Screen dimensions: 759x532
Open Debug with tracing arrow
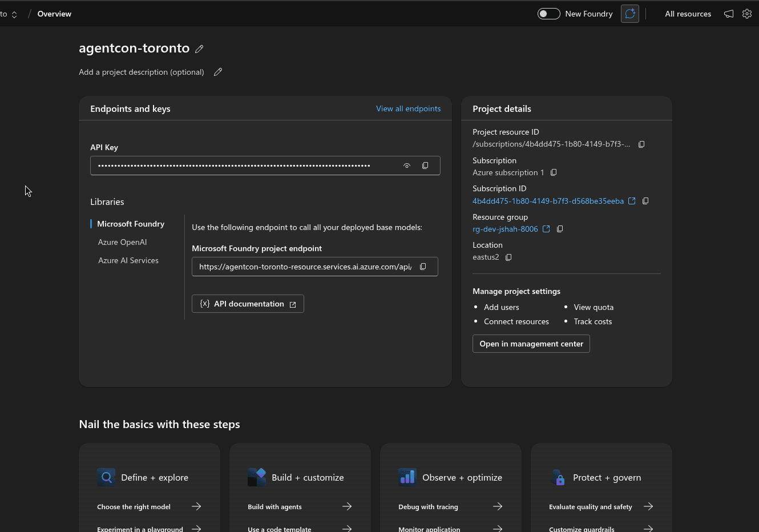coord(498,506)
